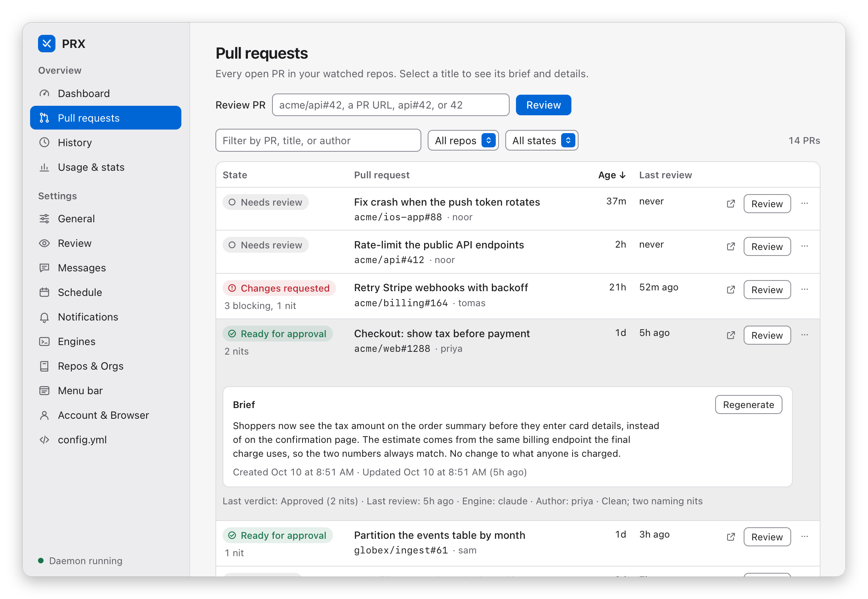Sort table by Age column

[x=612, y=175]
